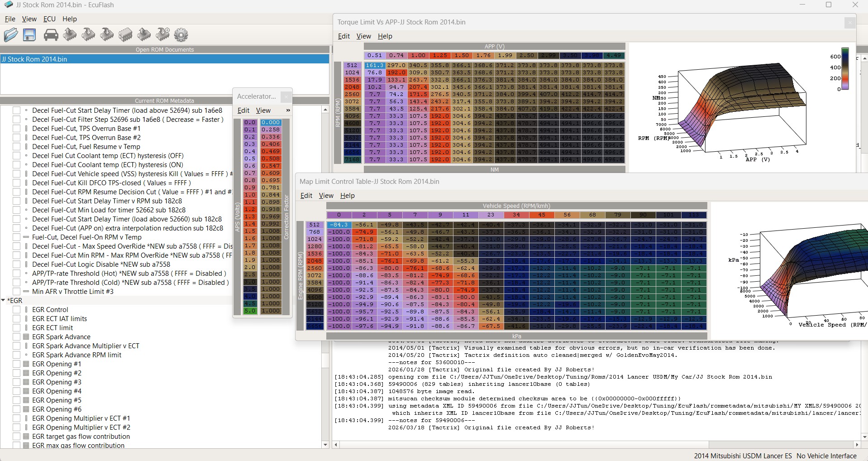The width and height of the screenshot is (868, 461).
Task: Expand the Accelerator window menu overflow chevron
Action: [x=288, y=110]
